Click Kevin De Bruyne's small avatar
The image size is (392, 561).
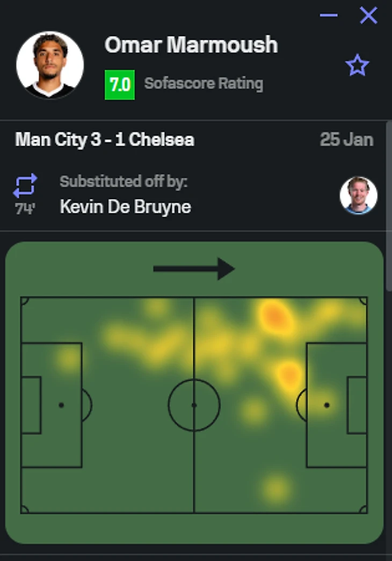358,195
